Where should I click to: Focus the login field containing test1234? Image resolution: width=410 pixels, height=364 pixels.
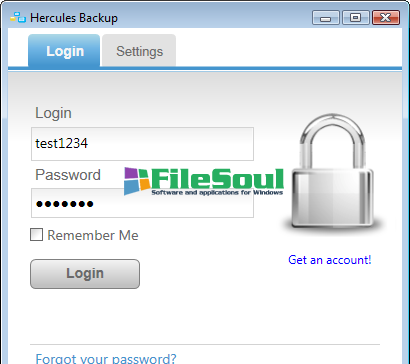(142, 144)
